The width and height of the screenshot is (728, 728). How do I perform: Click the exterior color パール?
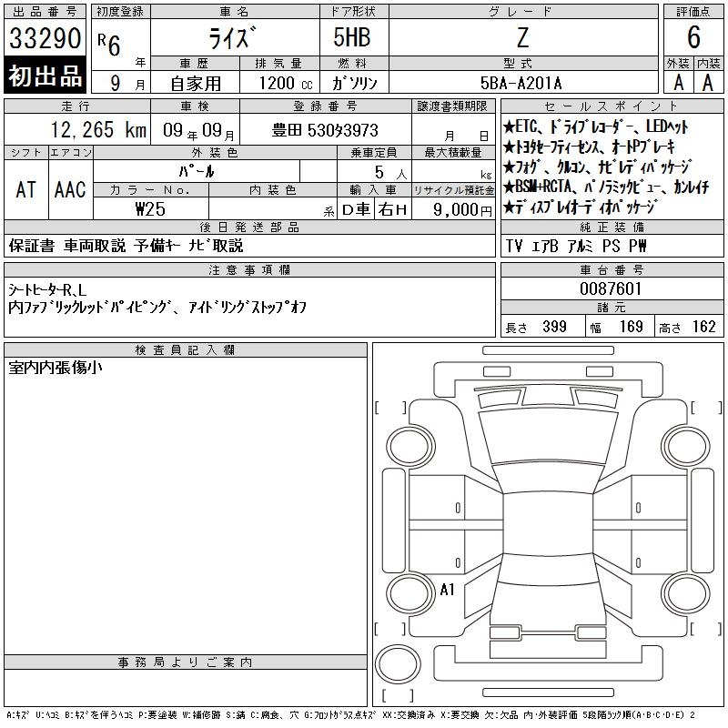(197, 171)
